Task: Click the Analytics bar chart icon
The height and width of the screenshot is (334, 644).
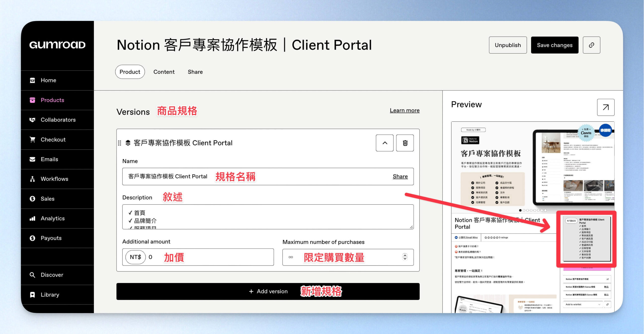Action: [x=32, y=218]
